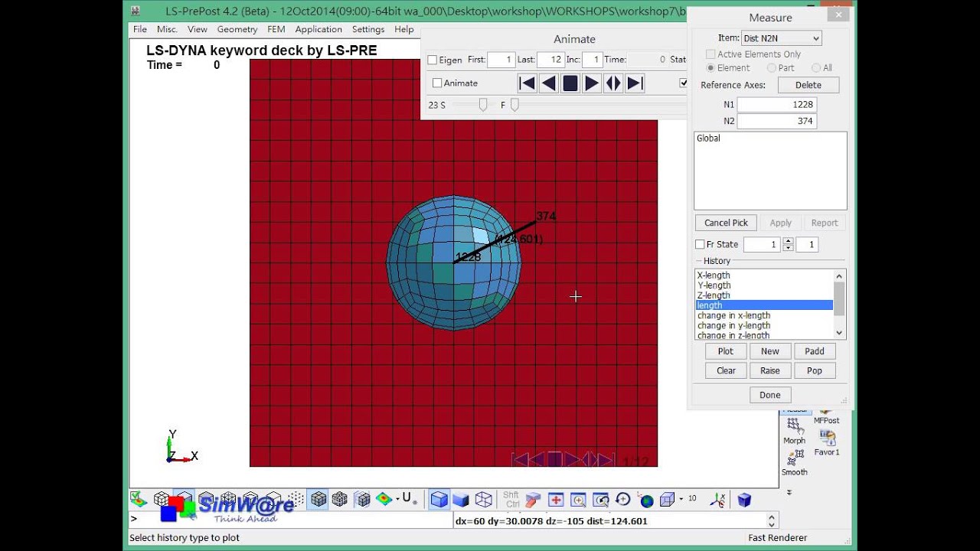Enable the Eigen checkbox
The height and width of the screenshot is (551, 980).
pyautogui.click(x=432, y=60)
